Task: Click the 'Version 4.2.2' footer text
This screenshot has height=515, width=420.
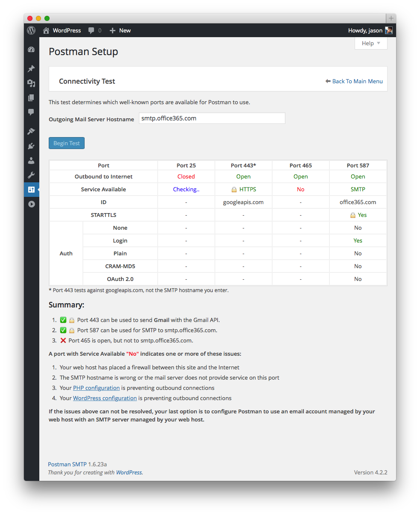Action: pyautogui.click(x=370, y=472)
